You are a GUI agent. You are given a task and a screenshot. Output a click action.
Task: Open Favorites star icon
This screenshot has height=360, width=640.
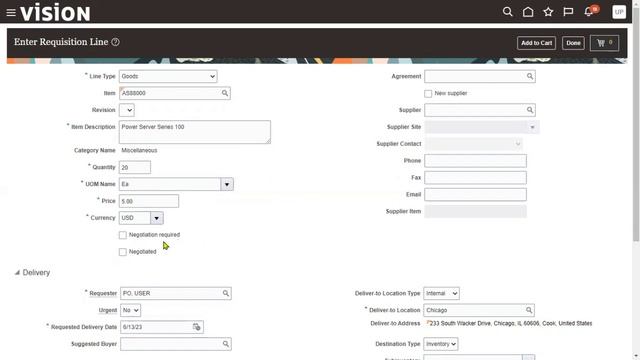tap(548, 12)
